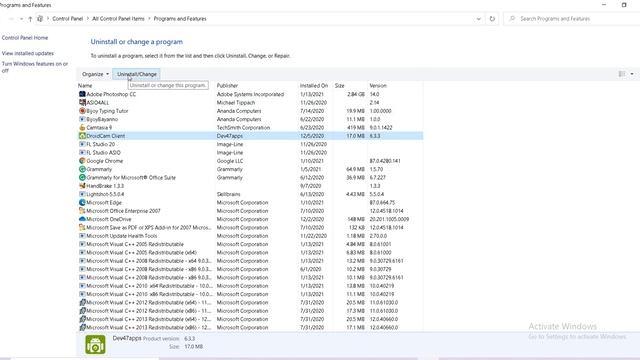Sort by the Name column header
The height and width of the screenshot is (360, 640).
85,86
